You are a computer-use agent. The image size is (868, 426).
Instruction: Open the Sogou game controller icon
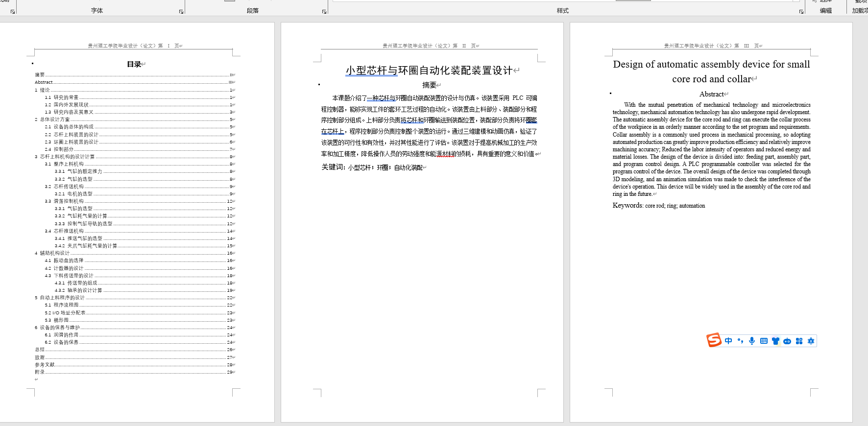[787, 341]
